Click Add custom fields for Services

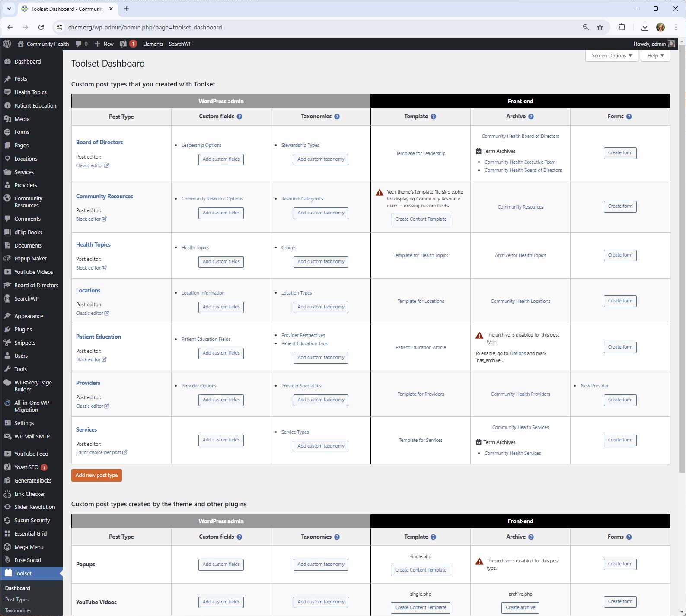(221, 440)
